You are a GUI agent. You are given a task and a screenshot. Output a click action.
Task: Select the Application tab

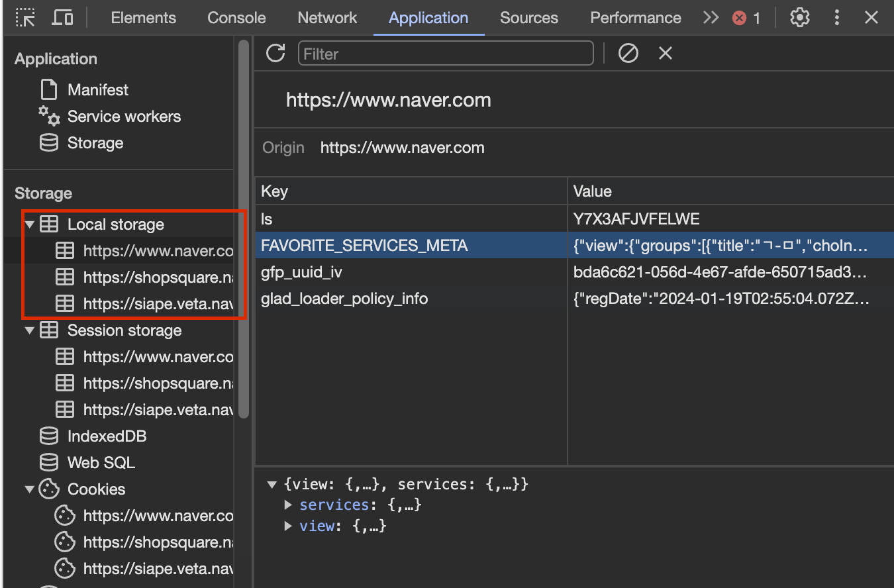(x=428, y=18)
